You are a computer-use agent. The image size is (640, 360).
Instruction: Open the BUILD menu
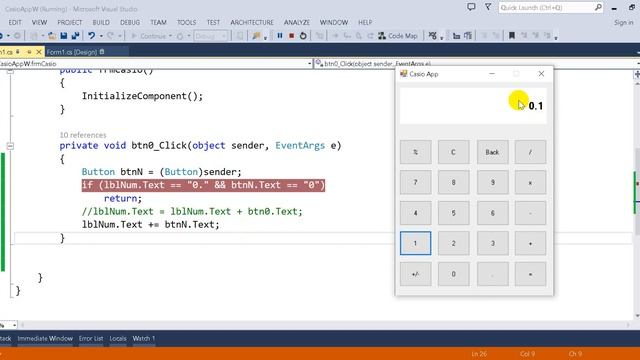[x=101, y=22]
